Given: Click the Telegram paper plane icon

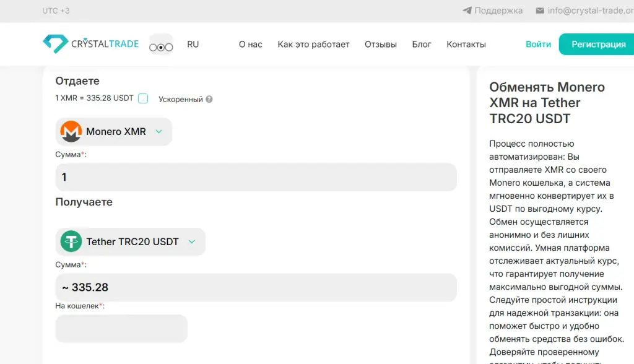Looking at the screenshot, I should [x=467, y=11].
